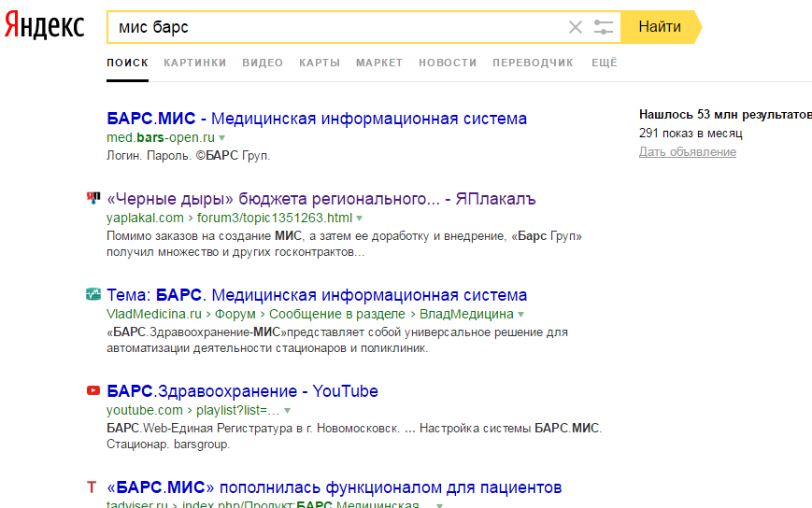Click the forum3/topic1351263.html path link
The image size is (812, 508).
click(275, 218)
